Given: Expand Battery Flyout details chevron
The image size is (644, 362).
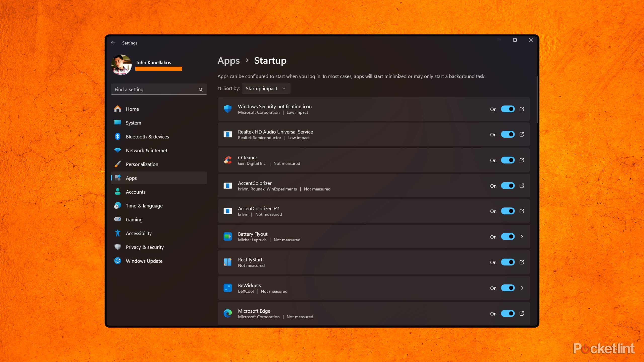Looking at the screenshot, I should (x=522, y=237).
